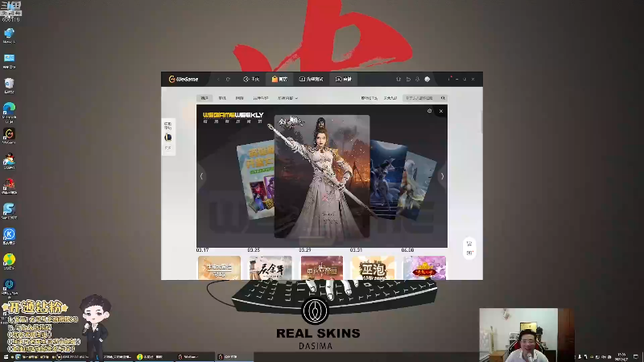Show next Weekly carousel card
The width and height of the screenshot is (644, 362).
442,176
